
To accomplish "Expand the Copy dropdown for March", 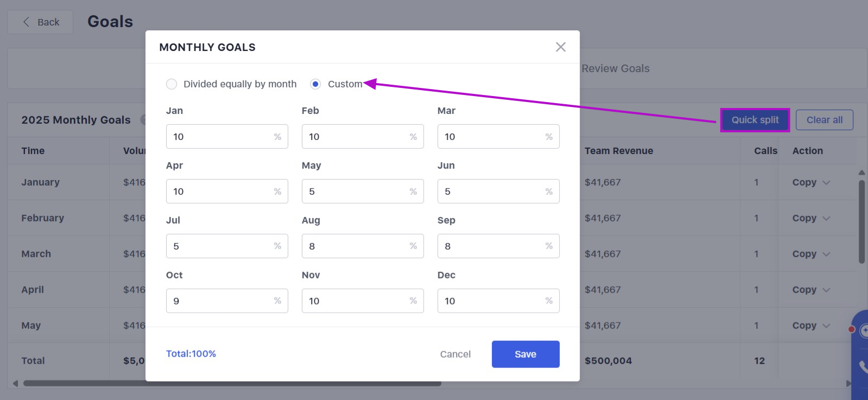I will point(826,255).
